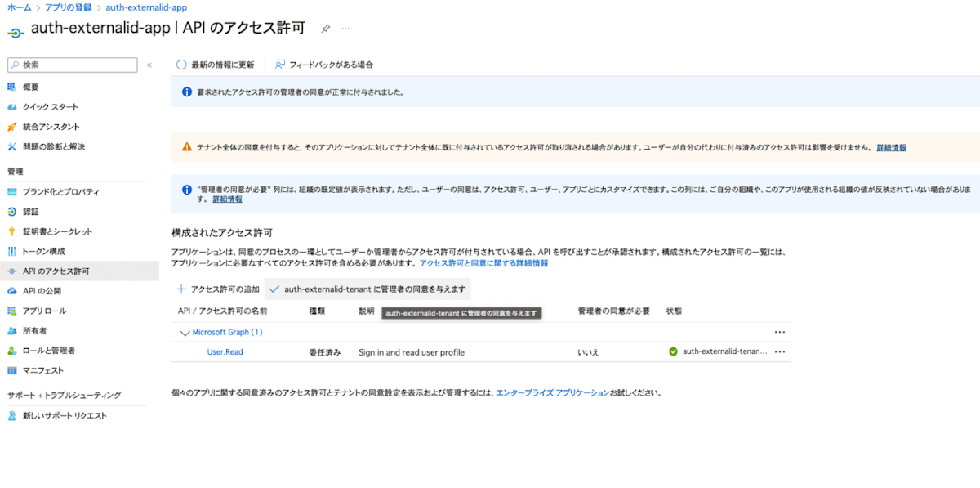Click the checkmark icon for admin consent
The height and width of the screenshot is (488, 980).
click(274, 289)
